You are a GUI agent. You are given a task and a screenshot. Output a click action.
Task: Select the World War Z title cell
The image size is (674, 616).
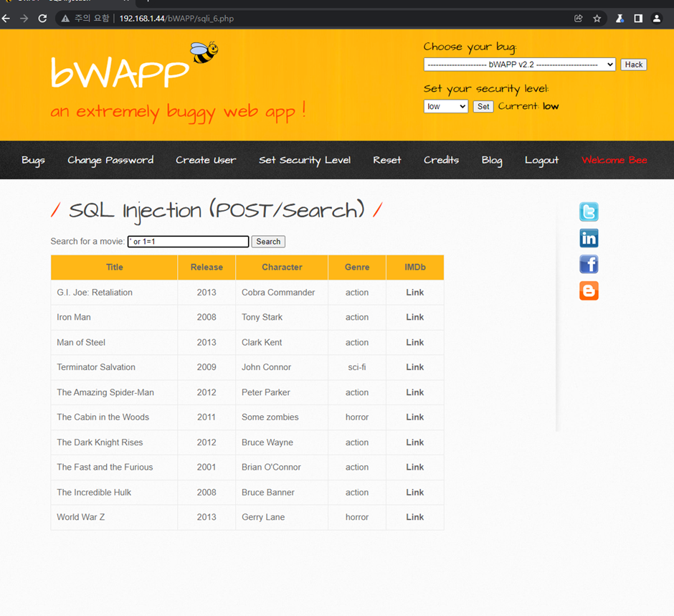click(114, 517)
